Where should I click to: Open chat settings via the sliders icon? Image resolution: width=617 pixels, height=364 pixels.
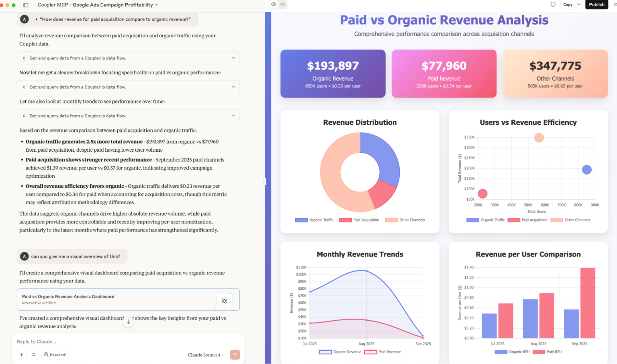tap(34, 355)
